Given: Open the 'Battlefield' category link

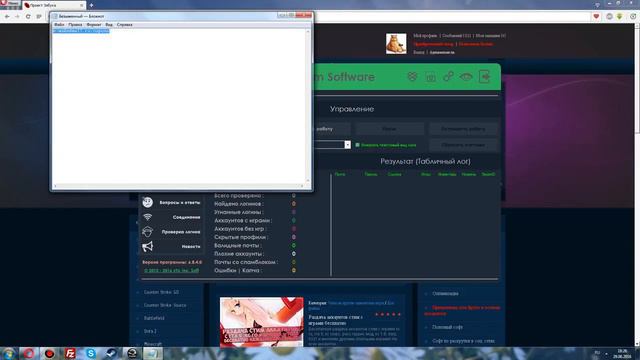Looking at the screenshot, I should (154, 318).
